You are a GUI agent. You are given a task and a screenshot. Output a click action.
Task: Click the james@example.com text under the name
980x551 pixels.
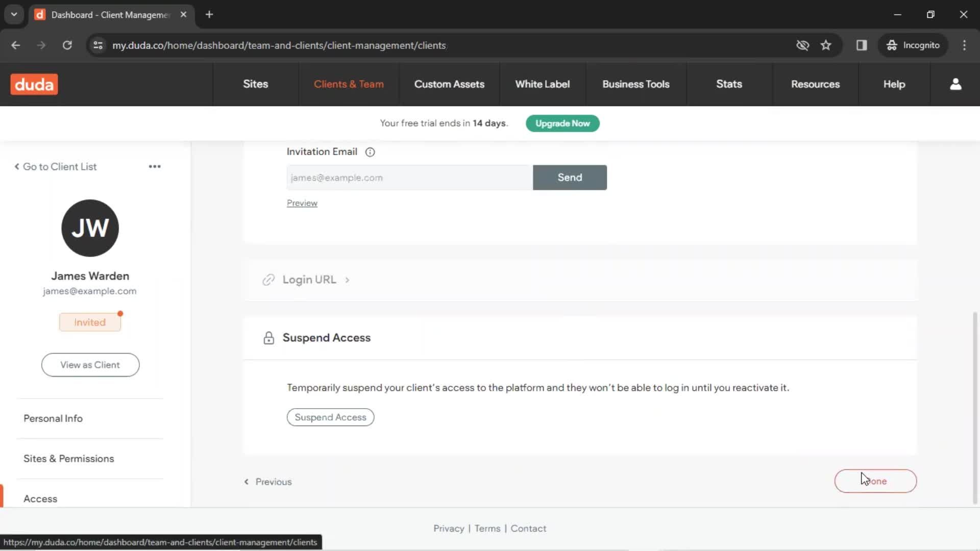90,291
